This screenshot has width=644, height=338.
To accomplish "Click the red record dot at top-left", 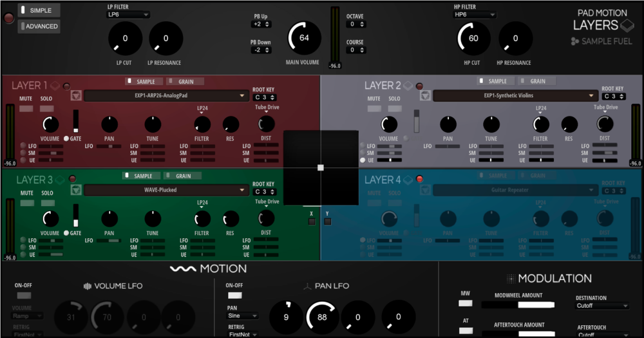I will click(8, 18).
